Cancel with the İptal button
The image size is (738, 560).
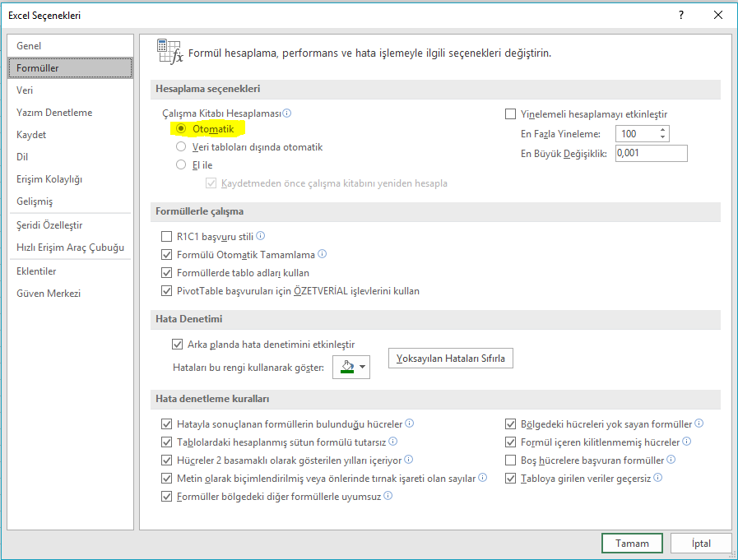[x=701, y=543]
